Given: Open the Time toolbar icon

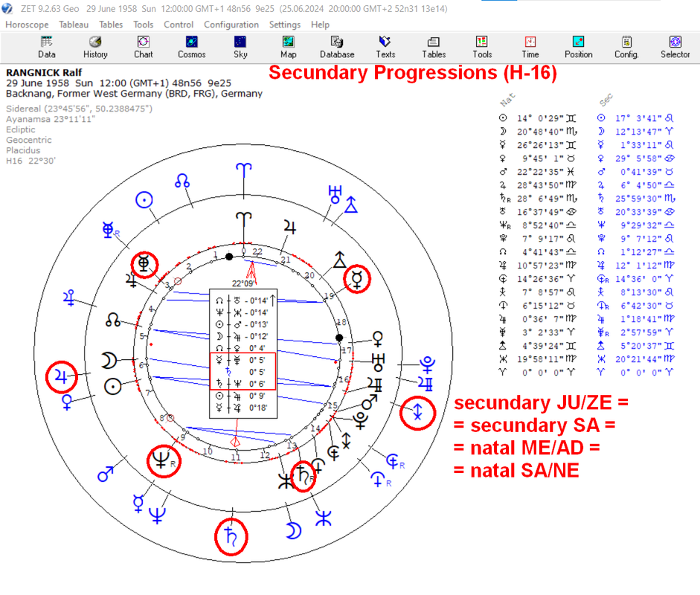Looking at the screenshot, I should tap(530, 47).
